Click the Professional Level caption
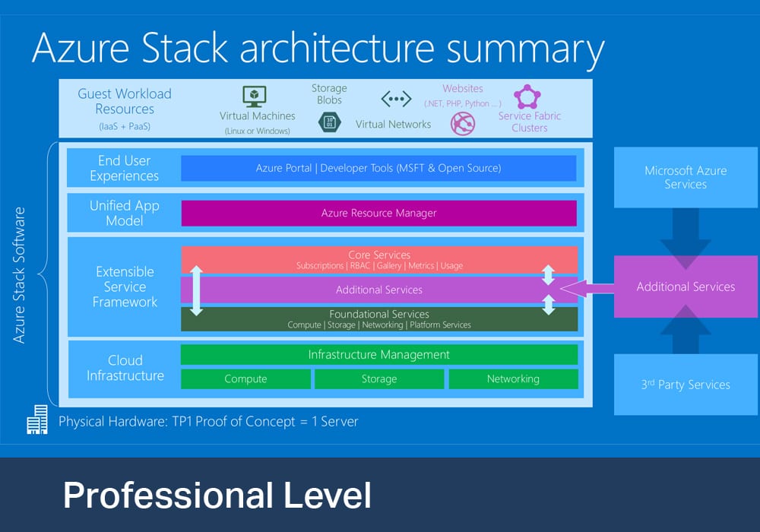The image size is (760, 532). tap(217, 496)
